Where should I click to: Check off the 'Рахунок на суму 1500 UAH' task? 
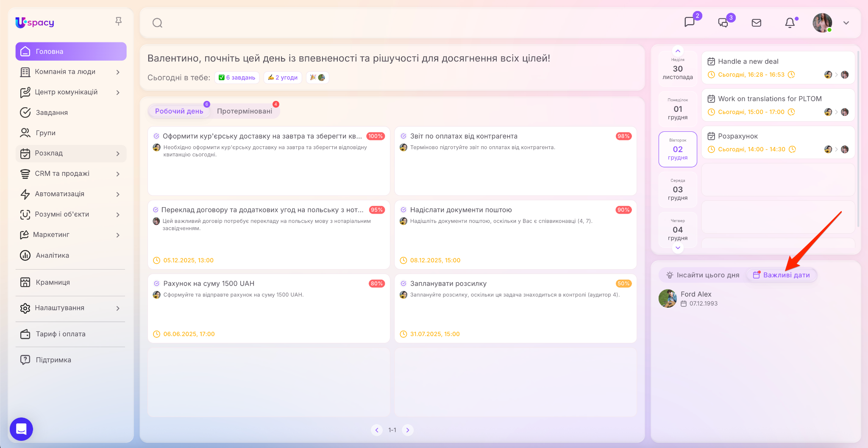click(x=156, y=284)
